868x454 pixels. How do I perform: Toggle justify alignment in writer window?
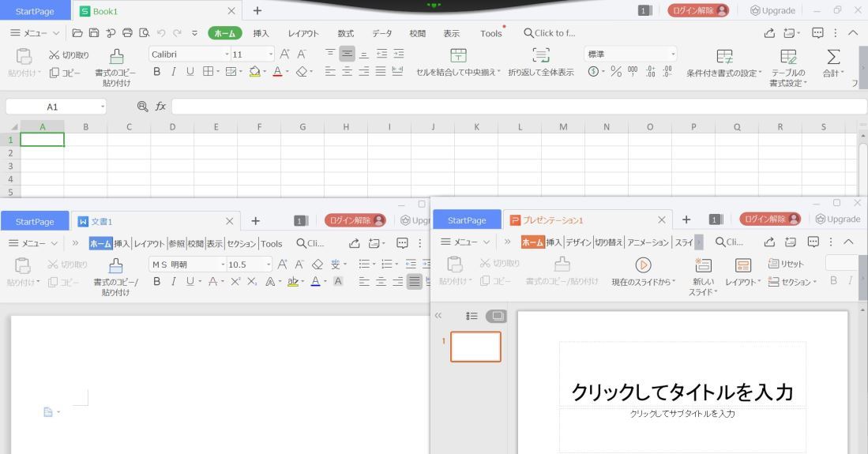coord(414,281)
